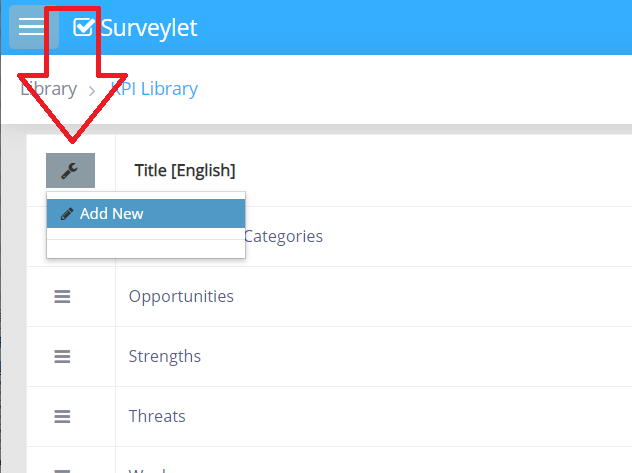Click the Surveylet checkmark logo icon
The image size is (632, 473).
click(84, 27)
